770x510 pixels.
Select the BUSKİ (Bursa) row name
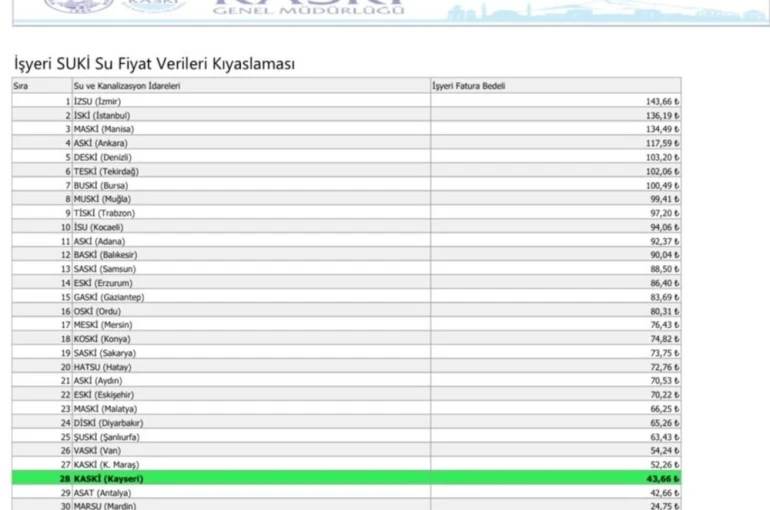(100, 185)
